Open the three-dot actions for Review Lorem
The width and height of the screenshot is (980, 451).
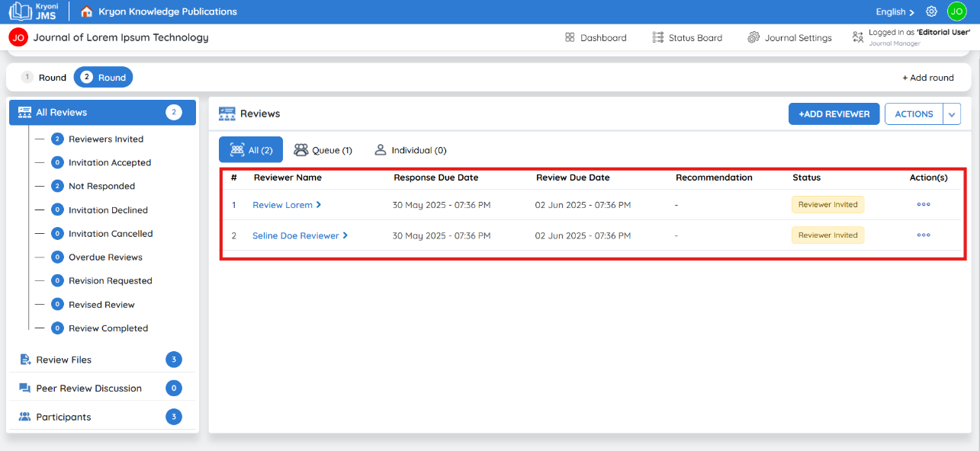coord(924,204)
